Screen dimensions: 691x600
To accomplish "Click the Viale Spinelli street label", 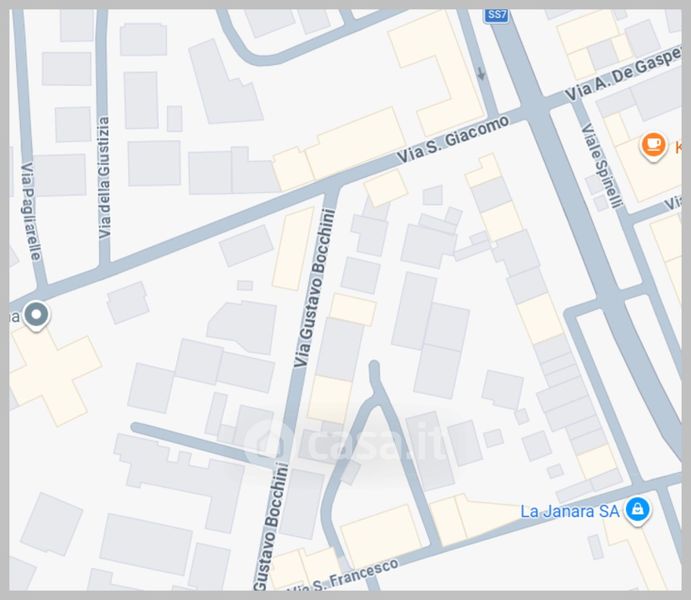I will (x=602, y=165).
